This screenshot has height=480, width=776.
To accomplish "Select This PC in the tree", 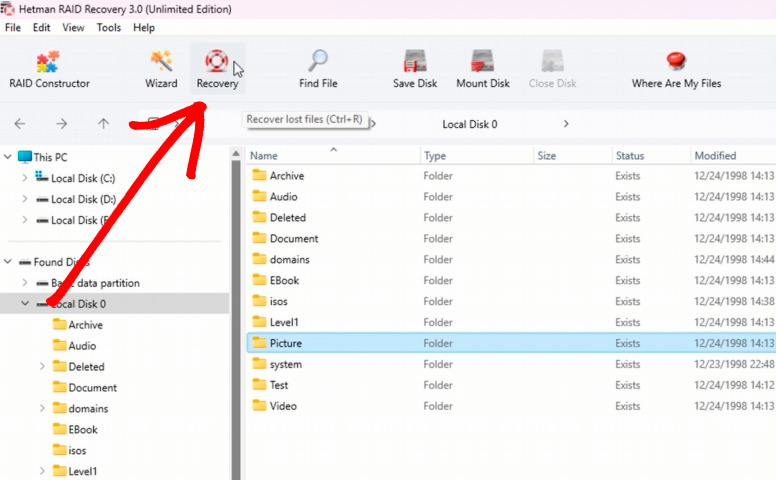I will [x=50, y=157].
